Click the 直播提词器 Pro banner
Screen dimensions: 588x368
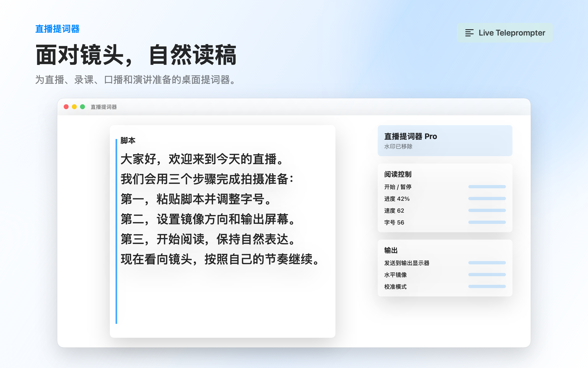[x=445, y=141]
